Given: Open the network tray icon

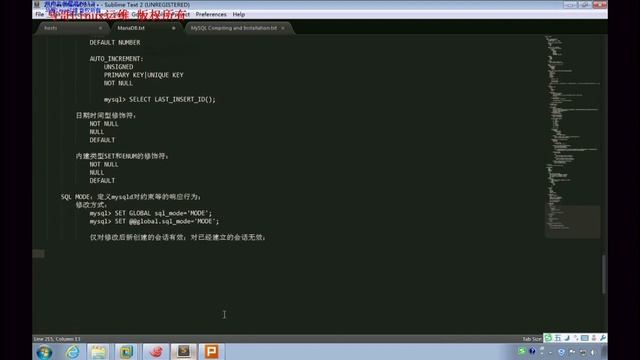Looking at the screenshot, I should (x=583, y=352).
